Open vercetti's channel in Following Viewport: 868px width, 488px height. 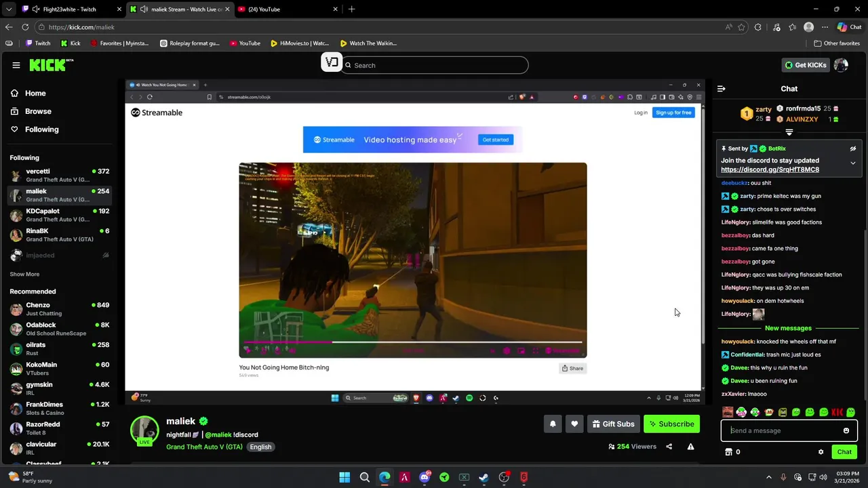click(x=60, y=176)
